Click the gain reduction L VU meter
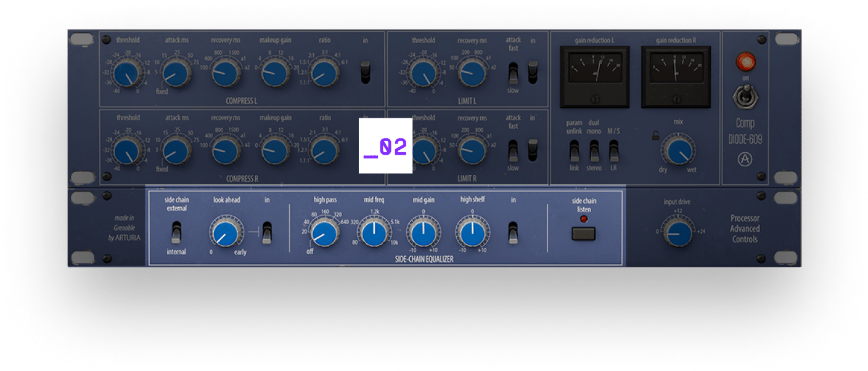The width and height of the screenshot is (868, 371). tap(595, 76)
